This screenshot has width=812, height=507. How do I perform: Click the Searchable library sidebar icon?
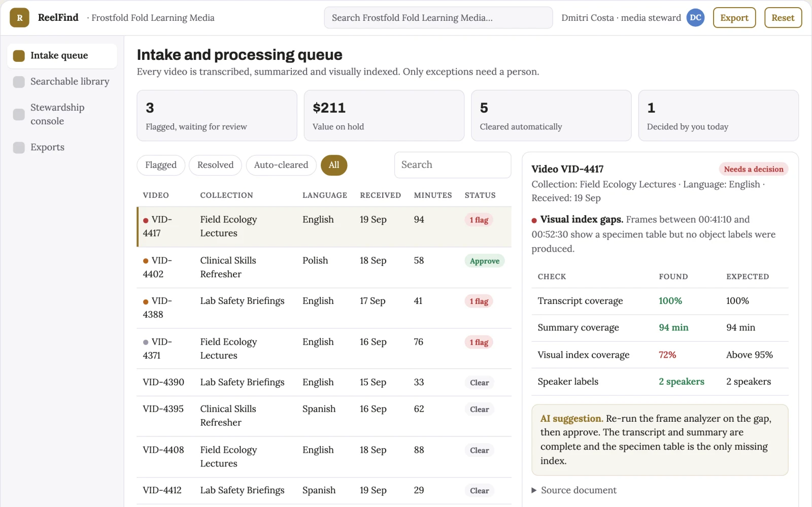tap(19, 82)
